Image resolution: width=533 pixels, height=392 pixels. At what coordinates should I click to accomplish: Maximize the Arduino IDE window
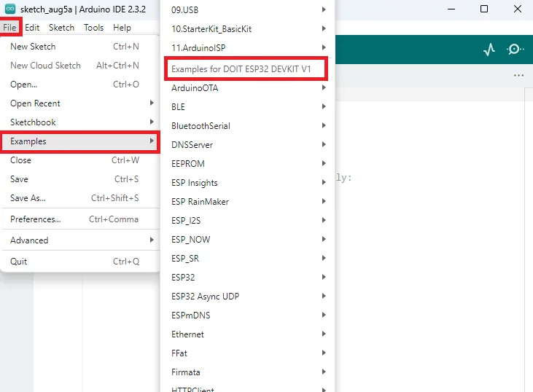484,9
